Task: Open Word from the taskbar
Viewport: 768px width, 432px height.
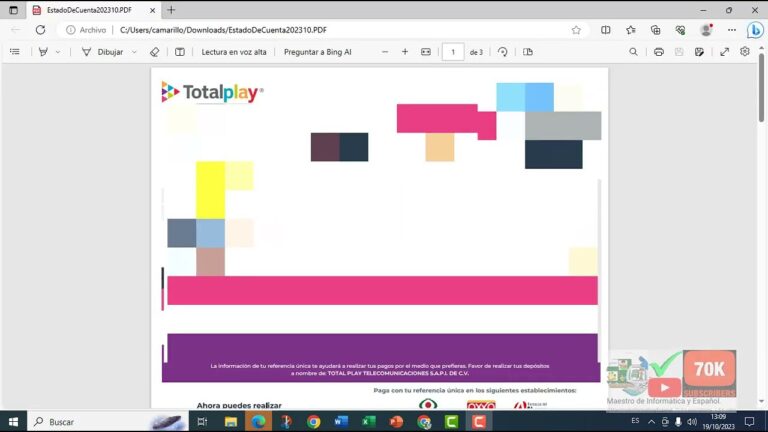Action: (341, 422)
